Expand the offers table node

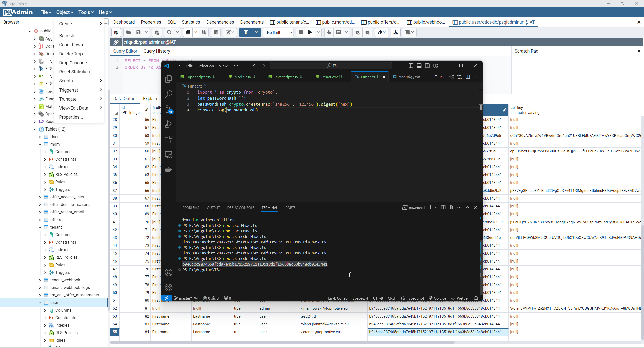pos(40,220)
